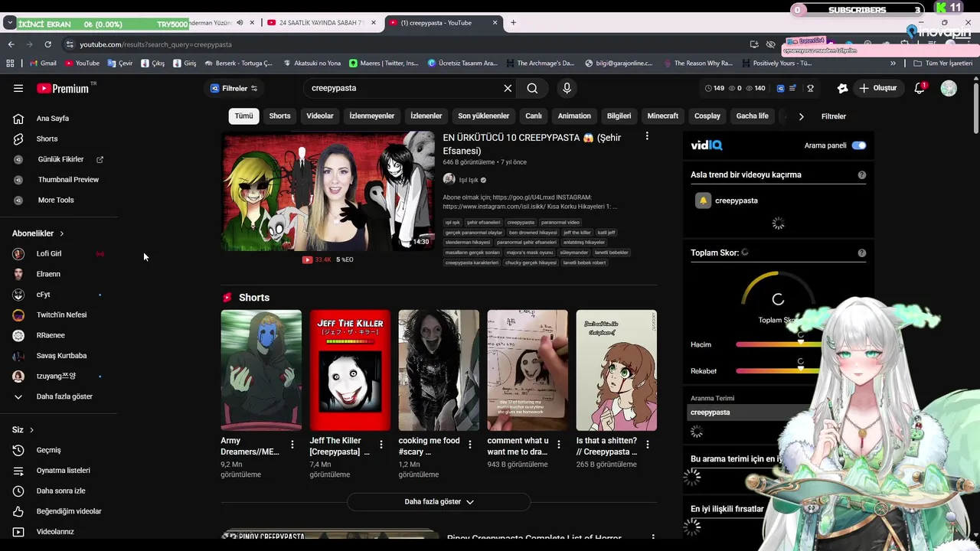980x551 pixels.
Task: Expand the Siz section arrow
Action: click(31, 430)
